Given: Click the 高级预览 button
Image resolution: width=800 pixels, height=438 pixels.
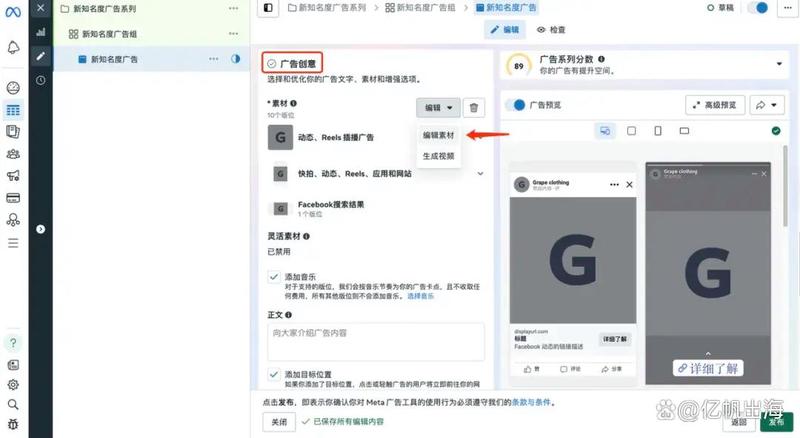Looking at the screenshot, I should [715, 105].
